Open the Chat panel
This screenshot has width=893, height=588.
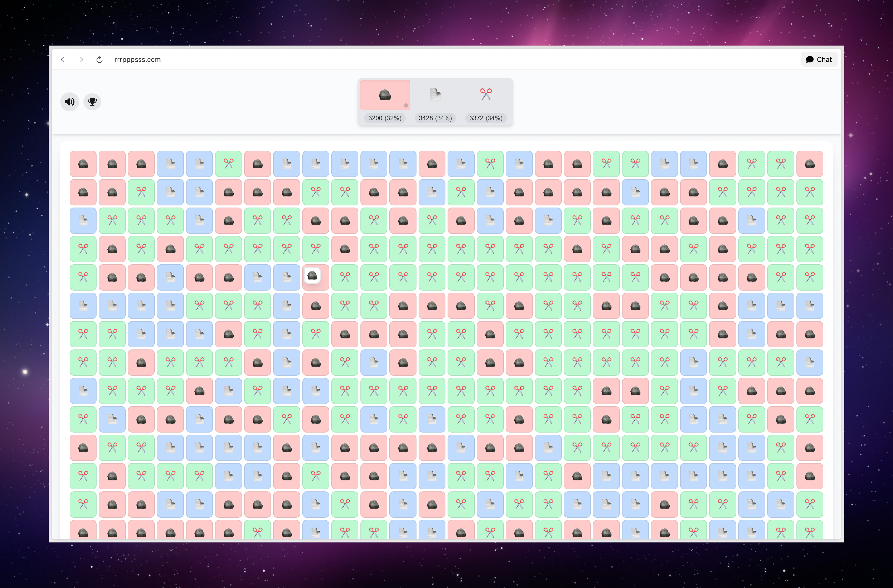[x=819, y=59]
